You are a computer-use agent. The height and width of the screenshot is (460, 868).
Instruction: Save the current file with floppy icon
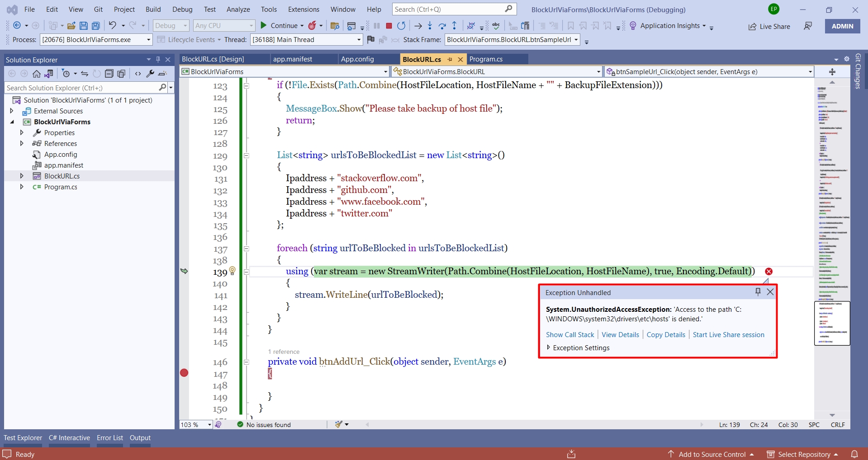click(x=84, y=26)
